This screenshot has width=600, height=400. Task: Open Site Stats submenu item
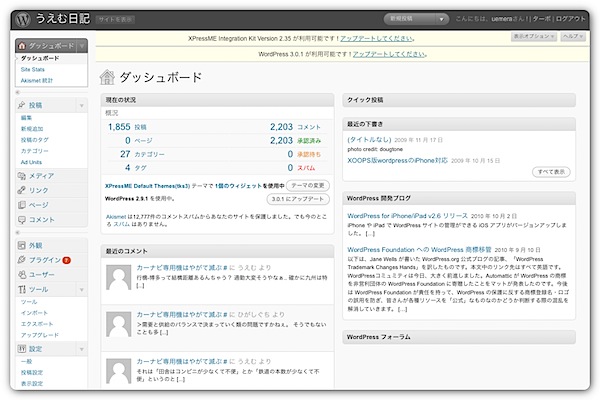[33, 69]
